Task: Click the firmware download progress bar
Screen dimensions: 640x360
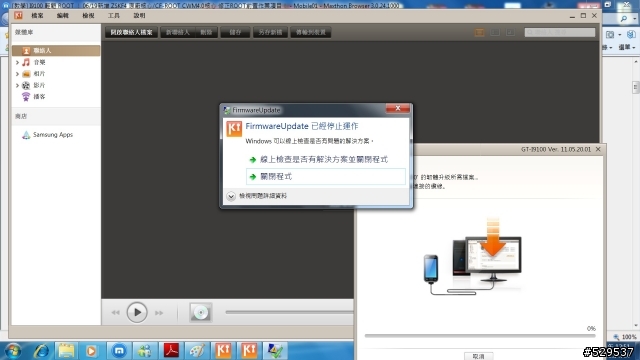Action: pos(480,336)
